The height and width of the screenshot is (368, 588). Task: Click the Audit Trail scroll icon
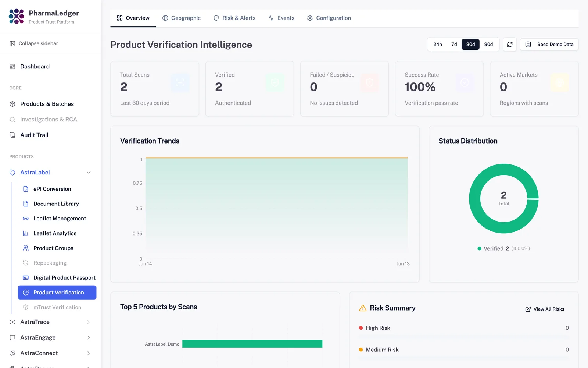point(12,135)
